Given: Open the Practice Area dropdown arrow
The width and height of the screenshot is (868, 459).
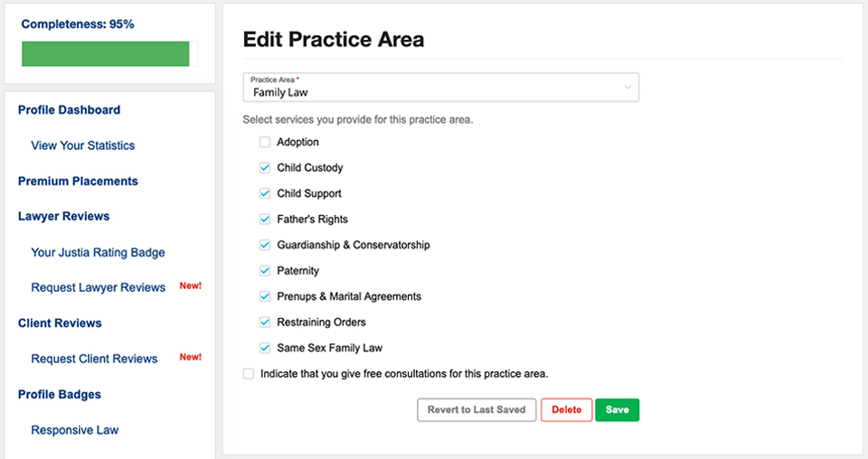Looking at the screenshot, I should (627, 87).
